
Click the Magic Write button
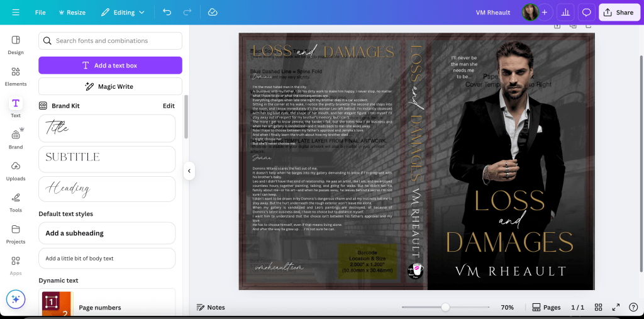coord(110,86)
